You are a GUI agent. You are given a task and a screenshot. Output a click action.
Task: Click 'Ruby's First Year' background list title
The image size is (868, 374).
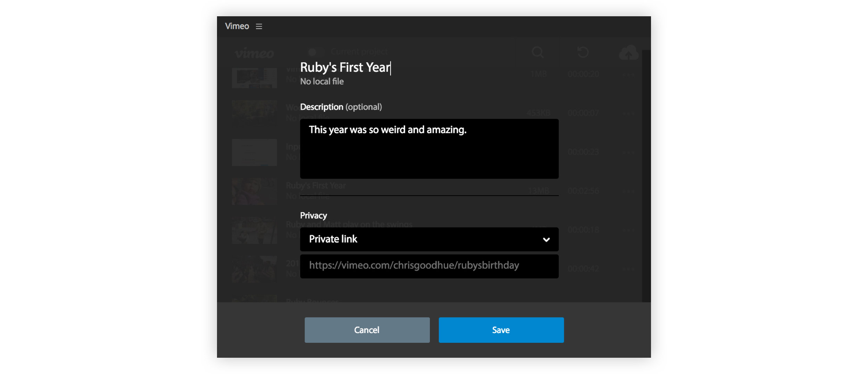pyautogui.click(x=316, y=186)
